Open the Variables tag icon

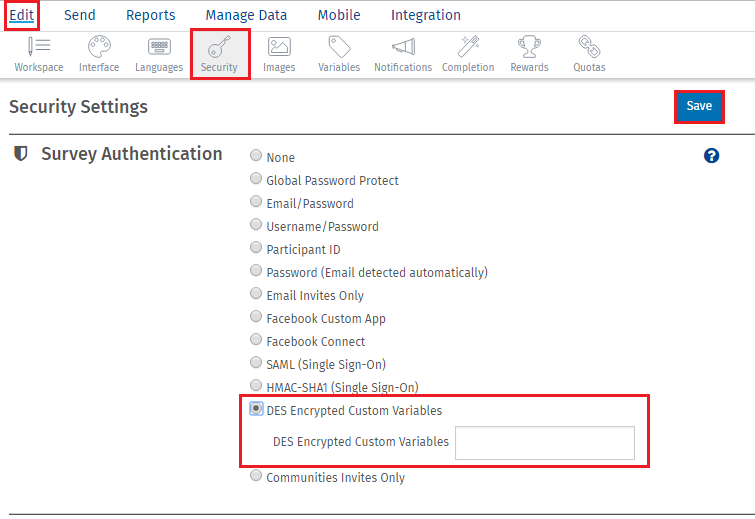339,54
